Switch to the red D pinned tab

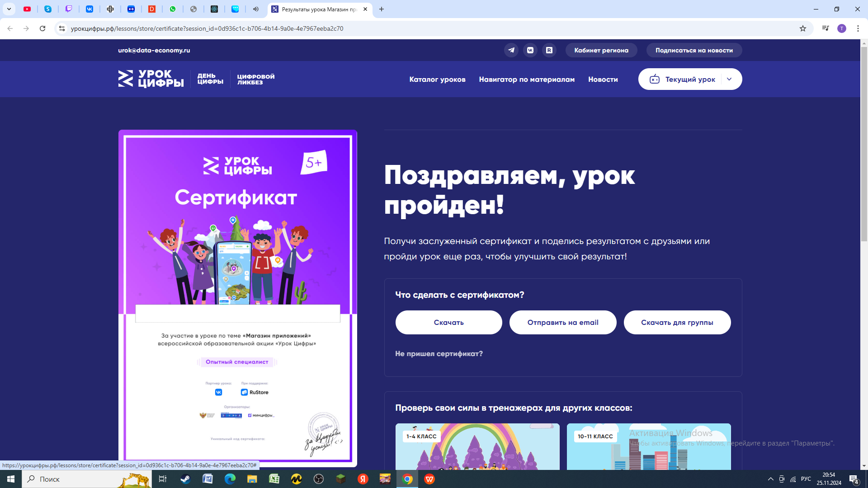pyautogui.click(x=152, y=9)
